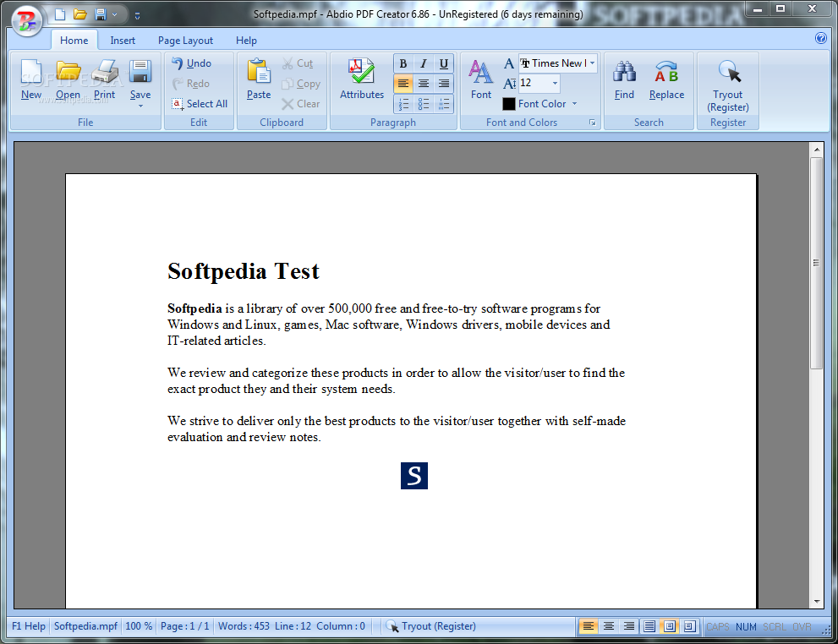Viewport: 838px width, 644px height.
Task: Click the scroll down arrow of document scrollbar
Action: point(817,601)
